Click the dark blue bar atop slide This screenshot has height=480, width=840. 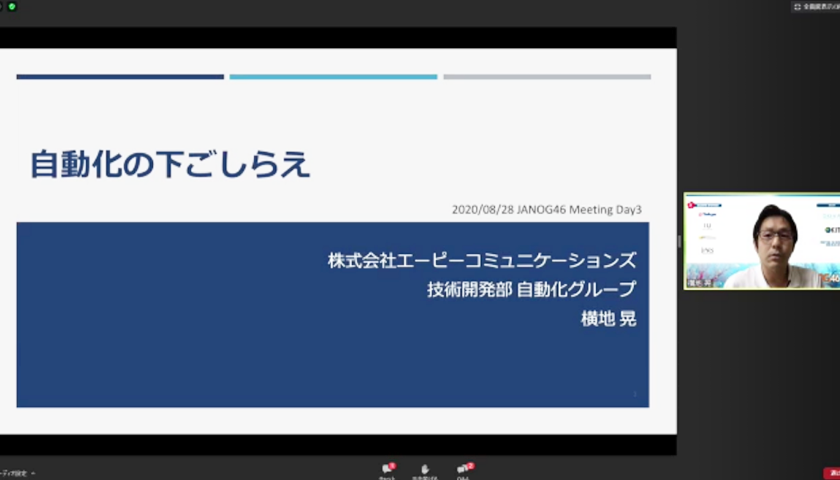coord(120,76)
